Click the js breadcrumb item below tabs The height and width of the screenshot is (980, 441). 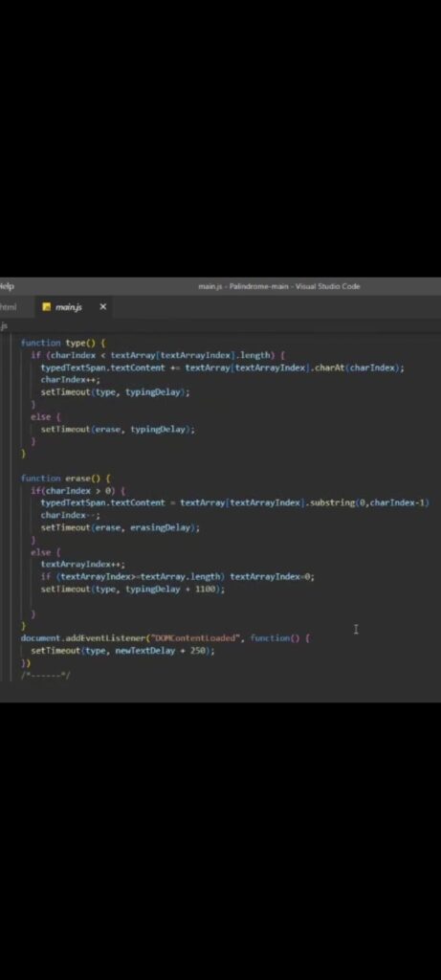pyautogui.click(x=3, y=325)
